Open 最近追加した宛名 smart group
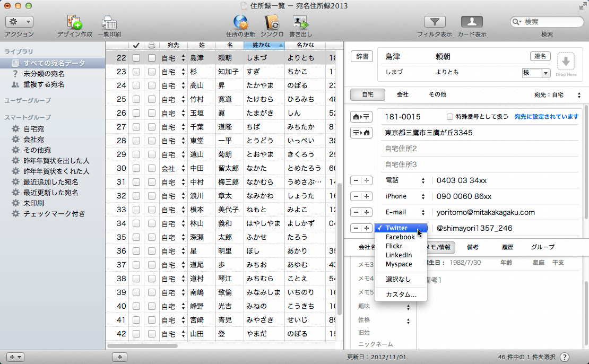This screenshot has width=589, height=364. [x=51, y=182]
